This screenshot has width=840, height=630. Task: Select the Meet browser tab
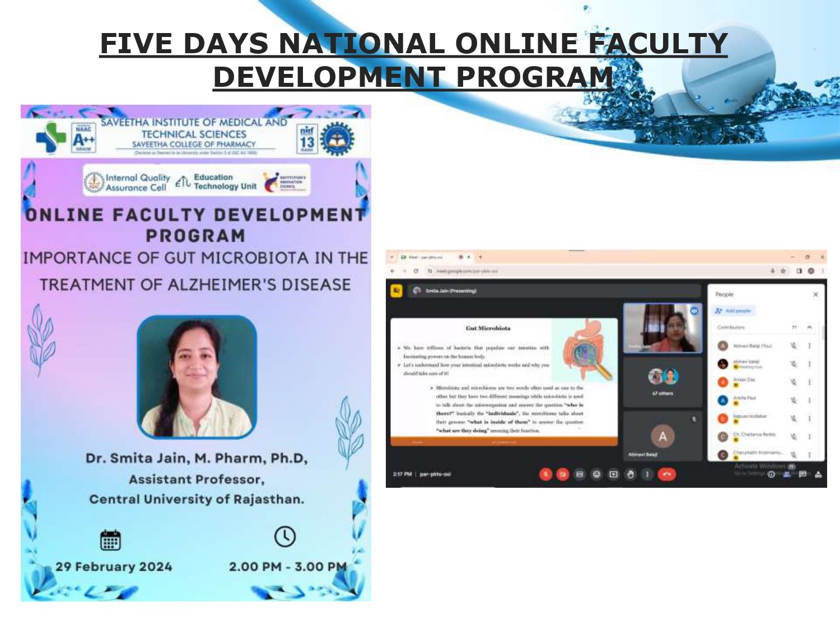(x=436, y=257)
